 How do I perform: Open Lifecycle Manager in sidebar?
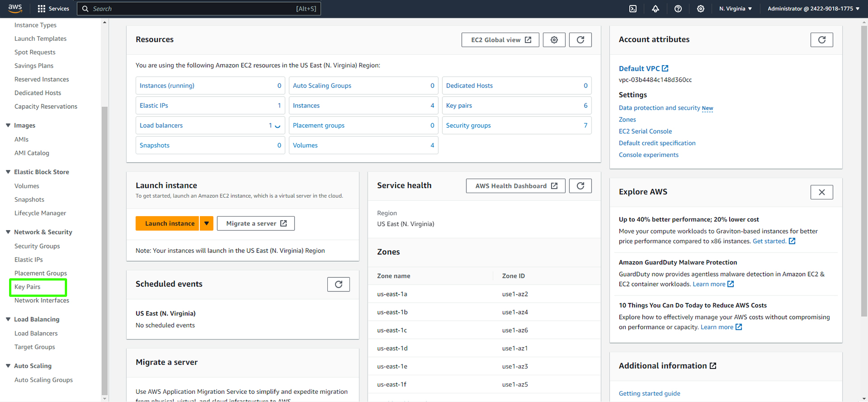tap(40, 213)
